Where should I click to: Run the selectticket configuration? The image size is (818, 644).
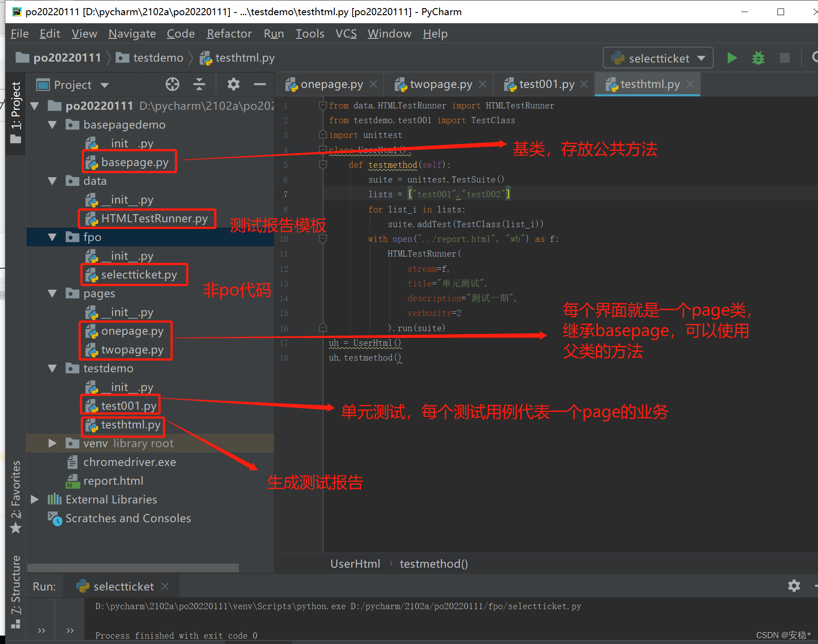pos(732,58)
